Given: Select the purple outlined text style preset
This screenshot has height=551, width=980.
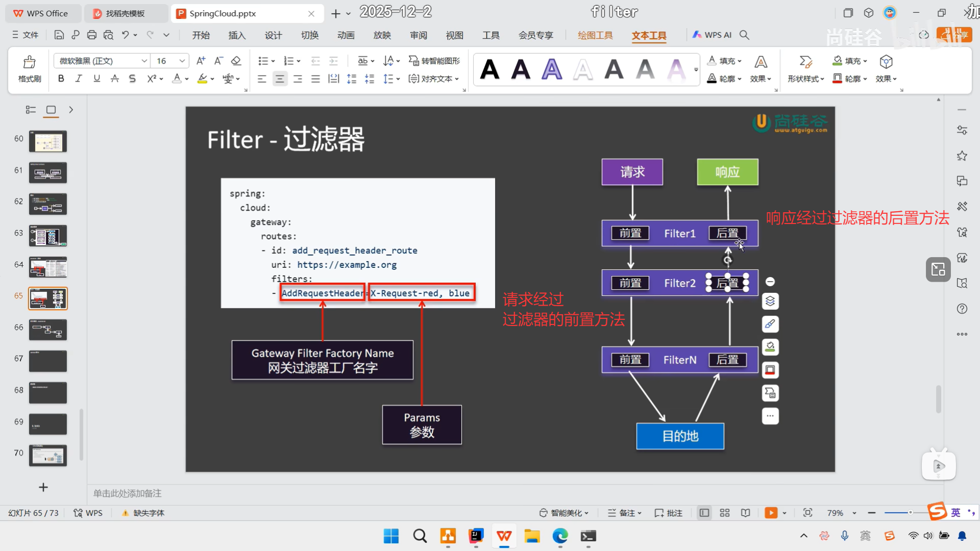Looking at the screenshot, I should click(552, 69).
